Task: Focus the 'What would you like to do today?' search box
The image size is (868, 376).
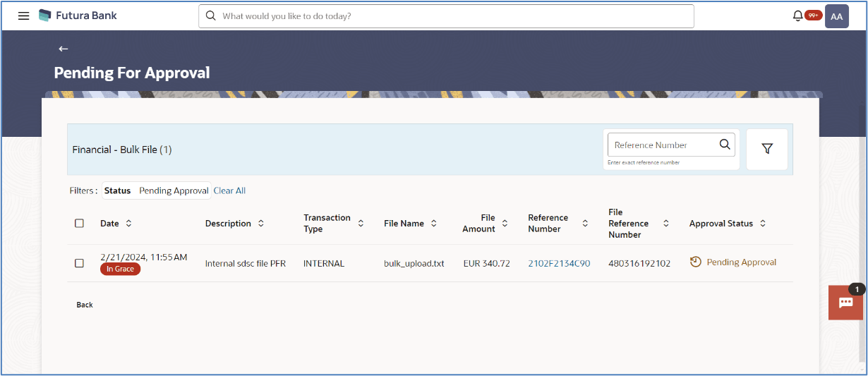Action: (x=446, y=16)
